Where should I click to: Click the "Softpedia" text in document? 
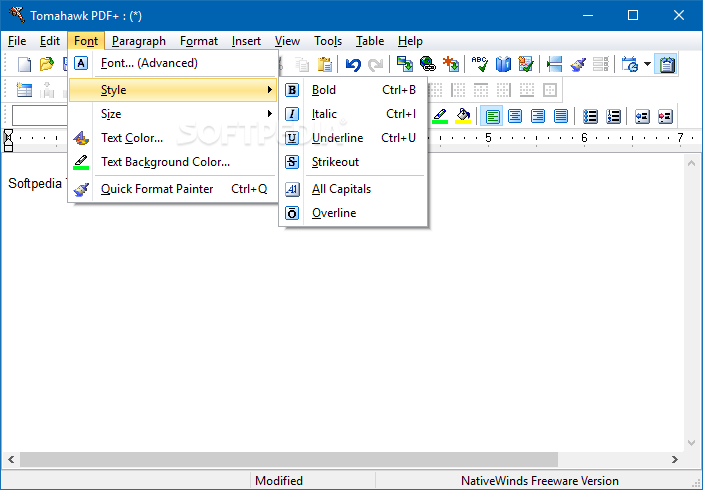(35, 183)
